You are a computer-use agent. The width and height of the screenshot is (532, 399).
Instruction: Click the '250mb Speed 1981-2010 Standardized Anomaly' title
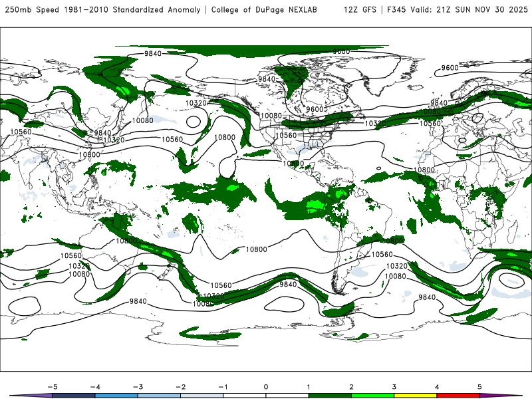[103, 9]
